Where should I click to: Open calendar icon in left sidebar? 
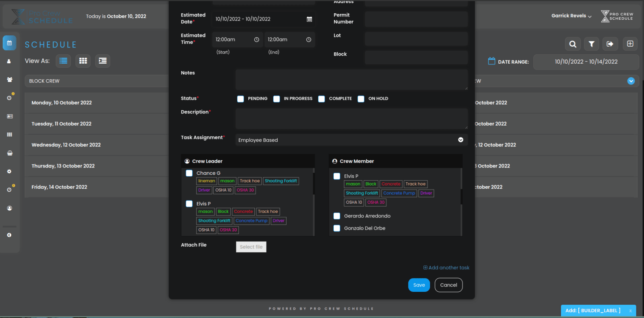pyautogui.click(x=9, y=43)
